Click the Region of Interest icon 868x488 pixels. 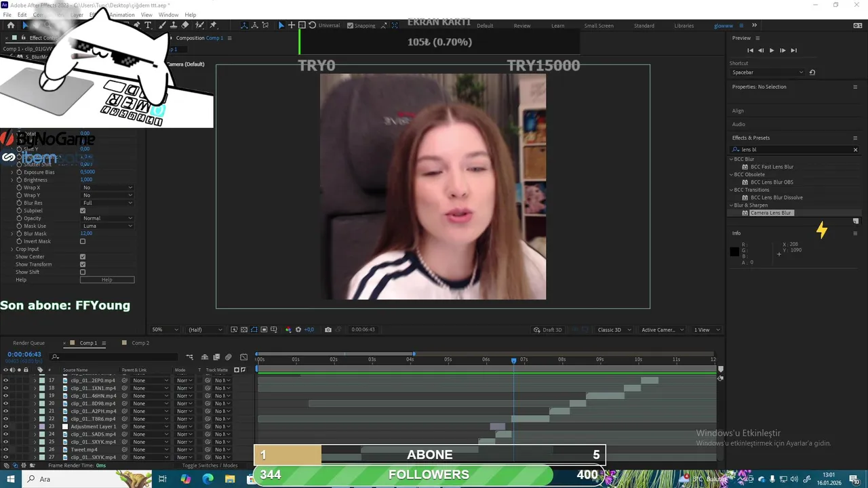[264, 329]
